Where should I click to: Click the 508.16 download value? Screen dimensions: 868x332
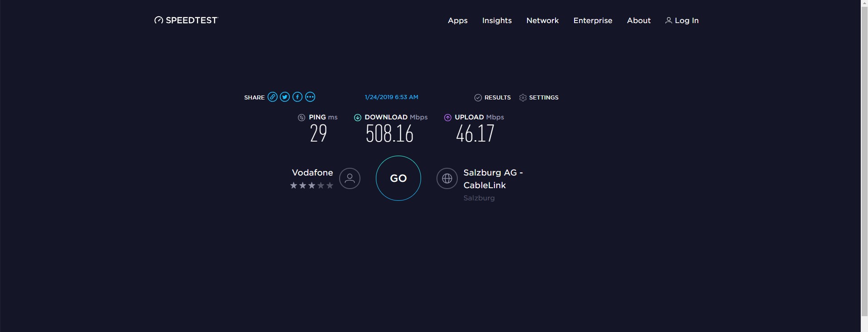(389, 134)
